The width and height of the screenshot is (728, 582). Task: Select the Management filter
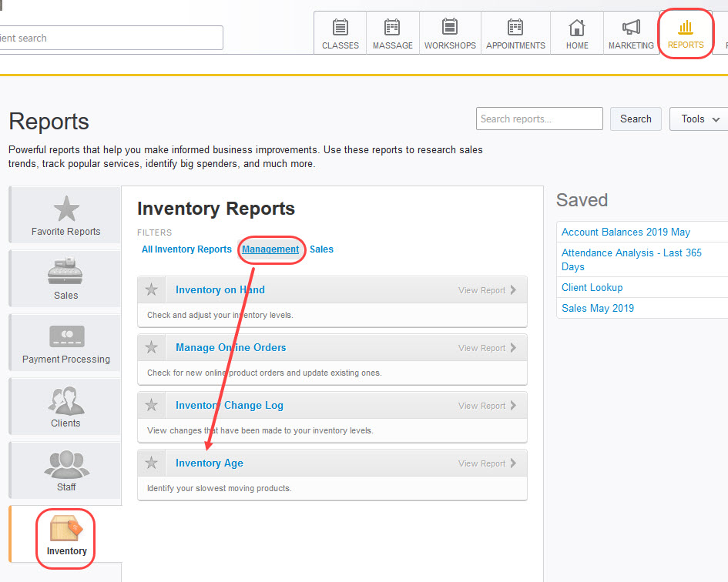pos(270,249)
